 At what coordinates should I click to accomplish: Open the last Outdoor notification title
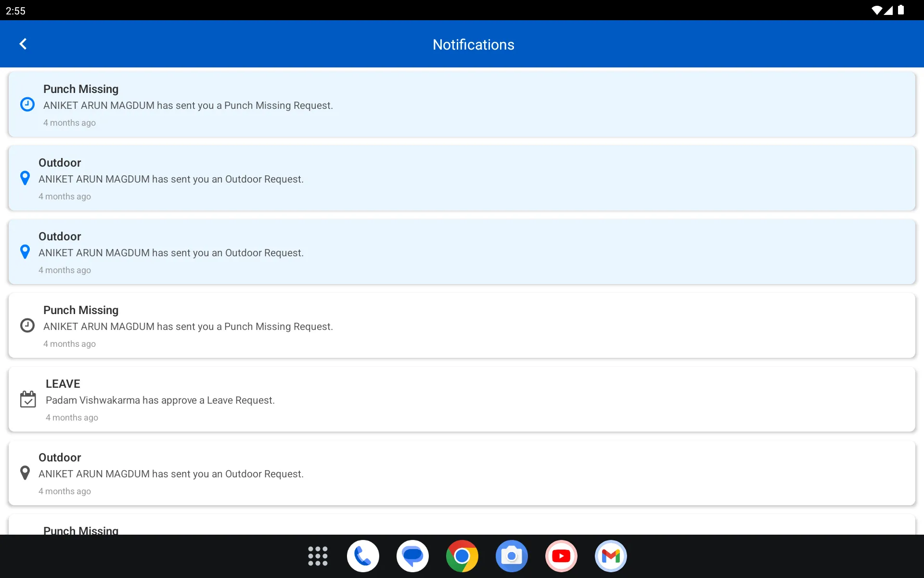pos(60,458)
